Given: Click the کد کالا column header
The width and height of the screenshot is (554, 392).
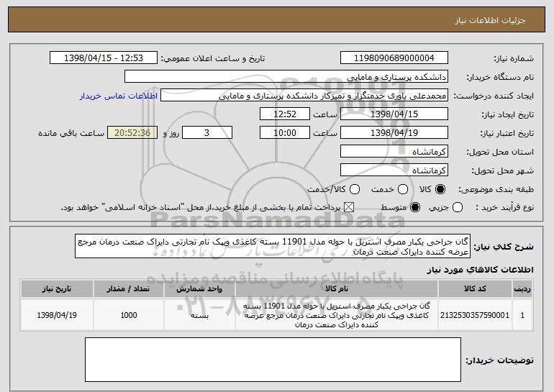Looking at the screenshot, I should [x=475, y=289].
